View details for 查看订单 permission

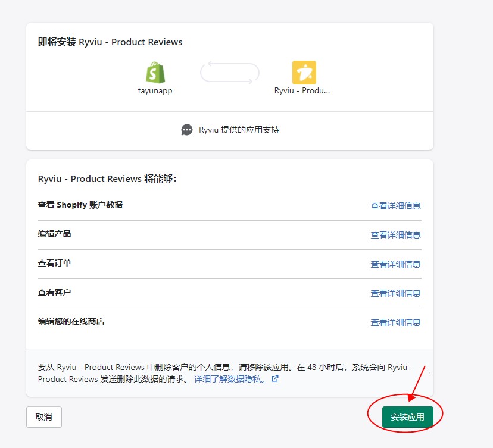tap(395, 264)
